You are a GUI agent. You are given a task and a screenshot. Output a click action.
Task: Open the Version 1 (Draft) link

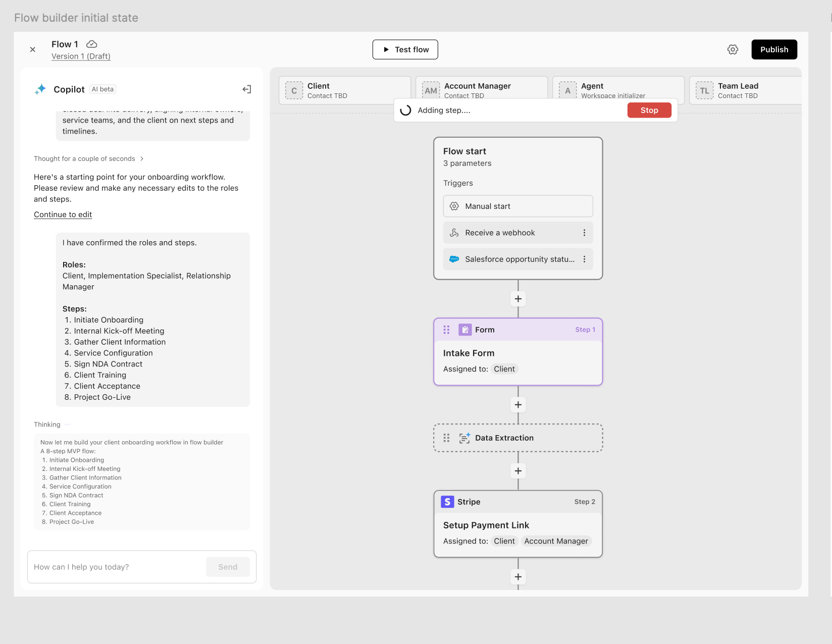[x=81, y=56]
